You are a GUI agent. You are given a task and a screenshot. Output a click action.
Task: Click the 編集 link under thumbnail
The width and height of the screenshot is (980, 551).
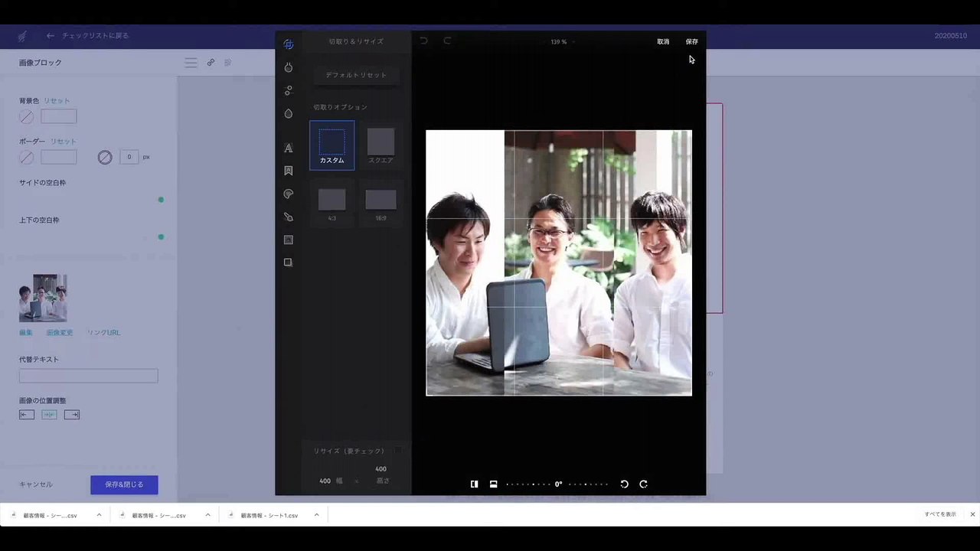26,333
